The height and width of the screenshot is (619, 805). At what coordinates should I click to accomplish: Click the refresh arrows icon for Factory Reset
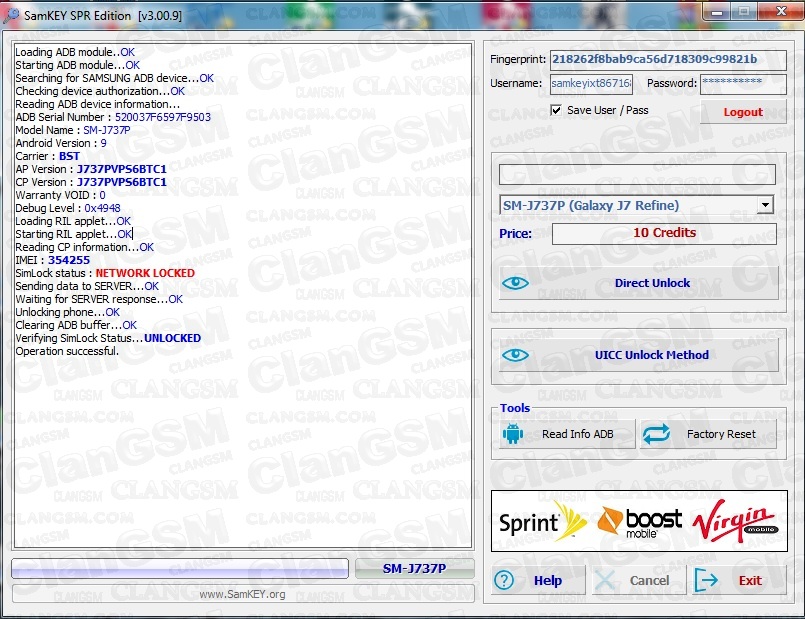[656, 434]
